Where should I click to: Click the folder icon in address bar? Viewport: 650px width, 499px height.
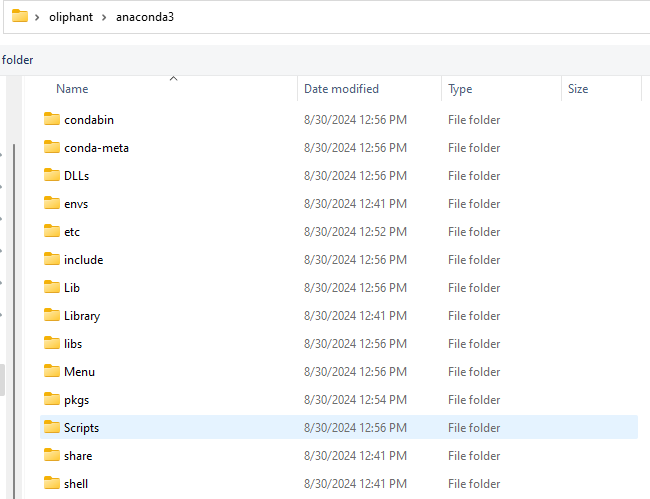19,16
